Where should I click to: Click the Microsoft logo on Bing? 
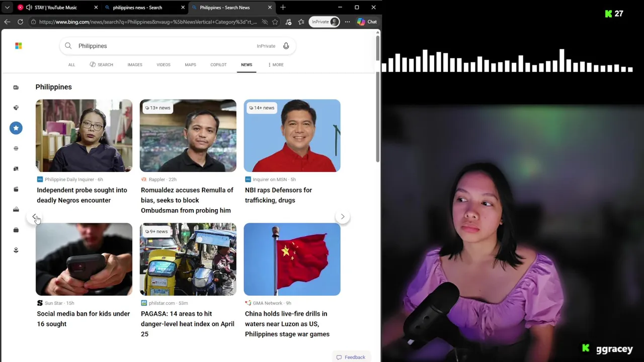[19, 46]
